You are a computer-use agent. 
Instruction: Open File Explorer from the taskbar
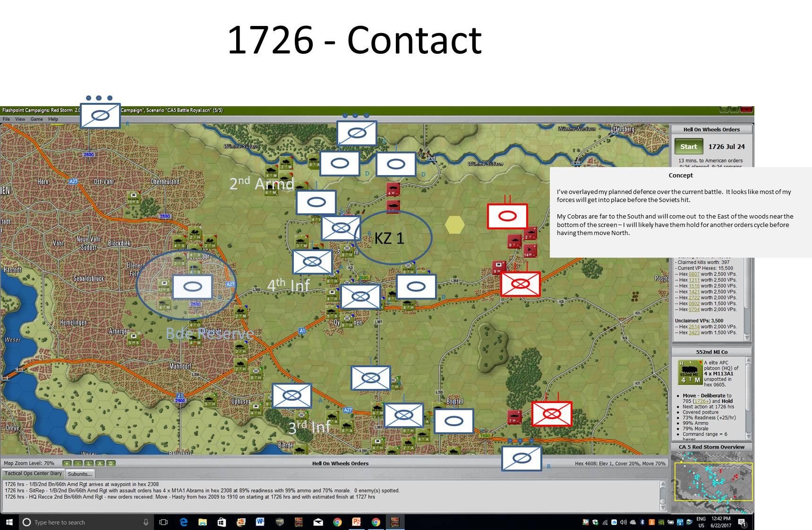click(x=203, y=522)
